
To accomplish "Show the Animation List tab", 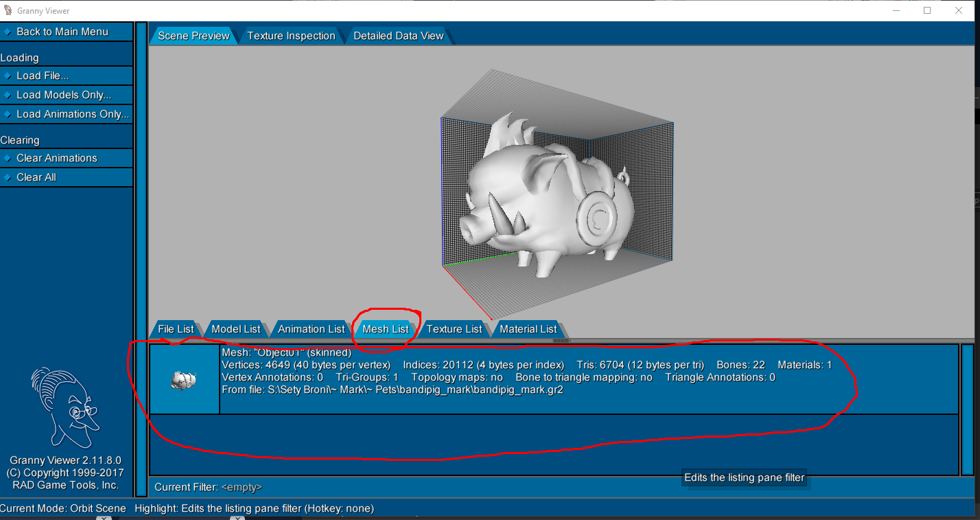I will [x=311, y=329].
